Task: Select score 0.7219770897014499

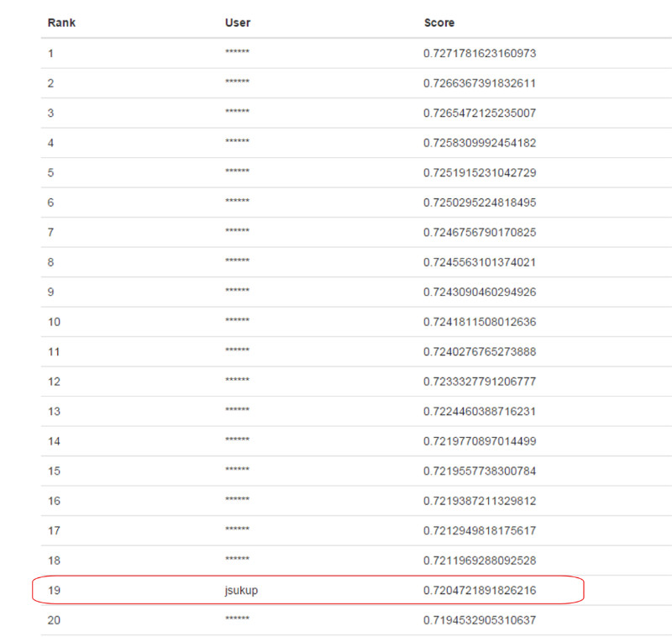Action: point(480,441)
